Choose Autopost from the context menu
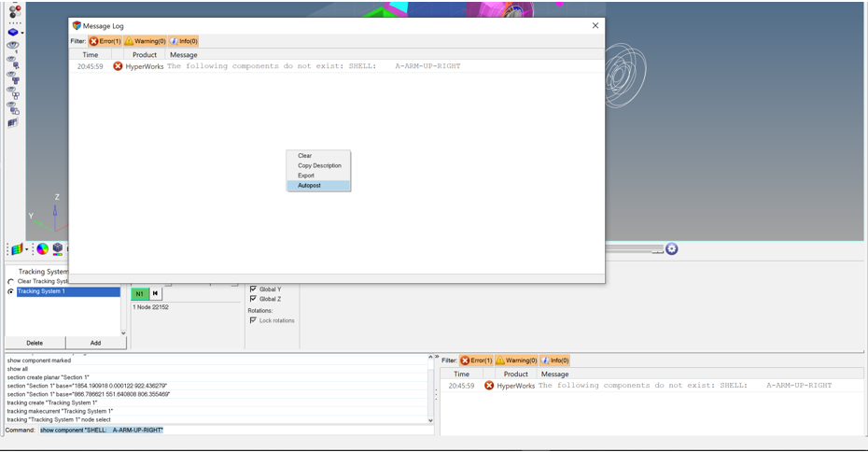This screenshot has height=452, width=868. click(x=318, y=186)
